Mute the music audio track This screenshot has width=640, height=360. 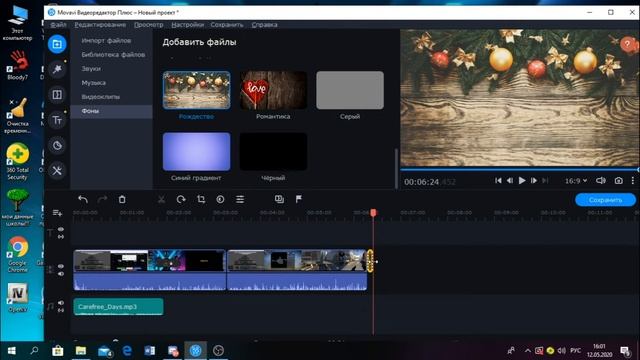coord(61,303)
